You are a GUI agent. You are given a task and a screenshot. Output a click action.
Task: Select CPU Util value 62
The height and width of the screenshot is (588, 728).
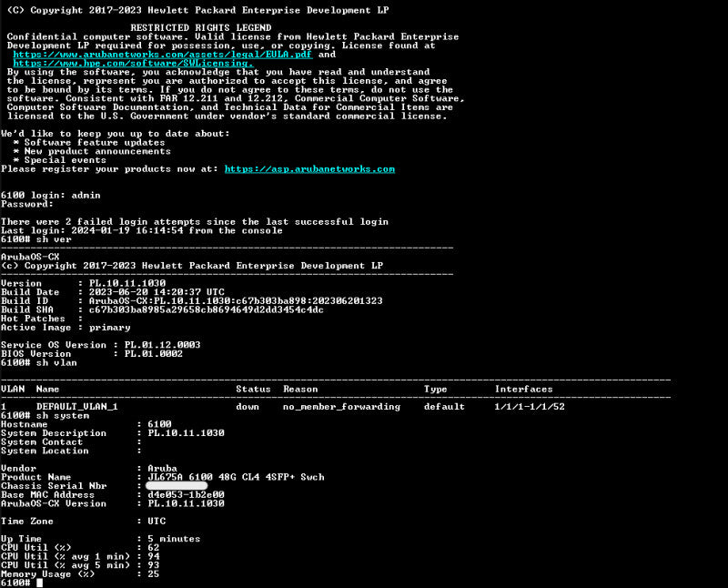[x=154, y=548]
